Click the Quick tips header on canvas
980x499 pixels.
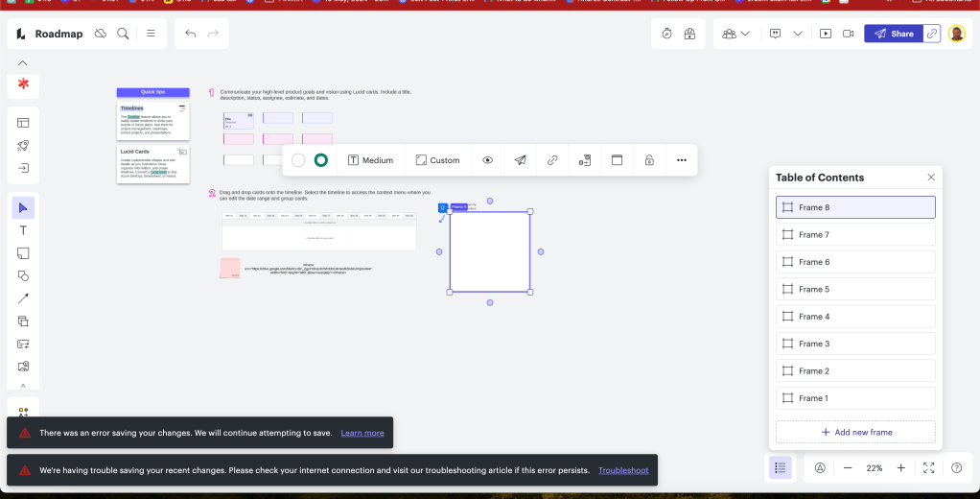coord(153,92)
